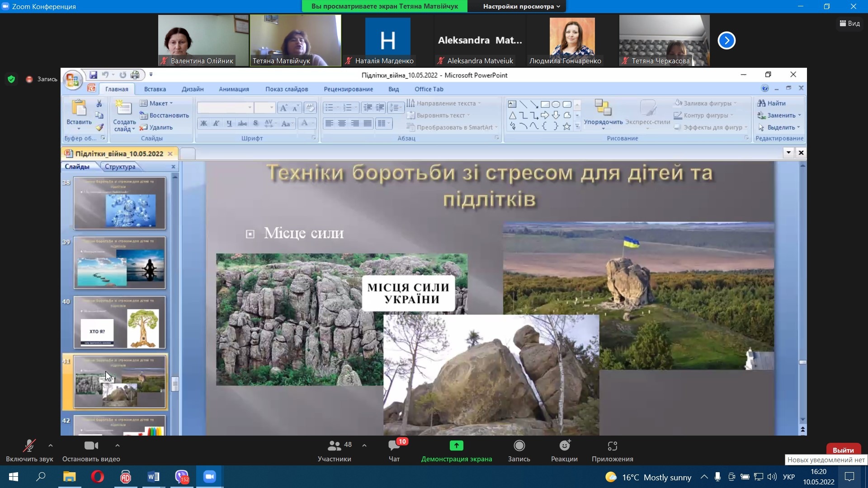Click the Запись record icon

click(x=519, y=446)
